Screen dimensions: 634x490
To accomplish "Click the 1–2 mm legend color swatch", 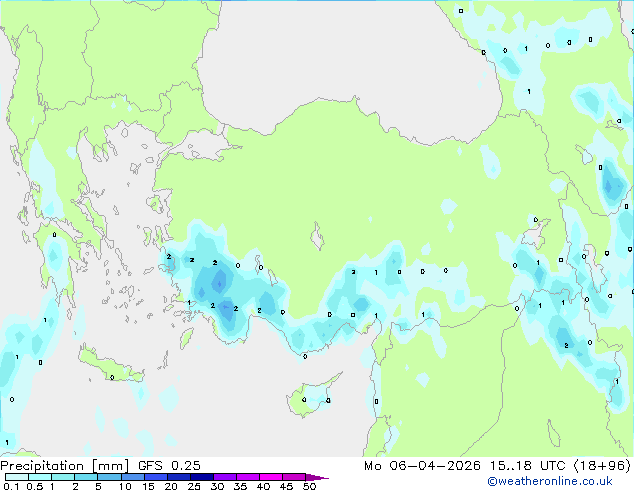I will (x=63, y=477).
